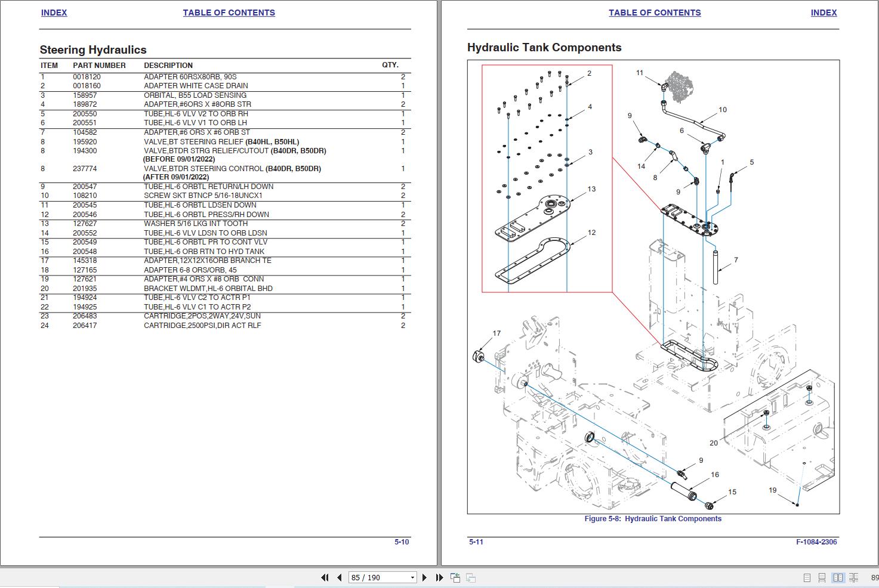Viewport: 879px width, 588px height.
Task: Jump to the last page
Action: [x=440, y=577]
